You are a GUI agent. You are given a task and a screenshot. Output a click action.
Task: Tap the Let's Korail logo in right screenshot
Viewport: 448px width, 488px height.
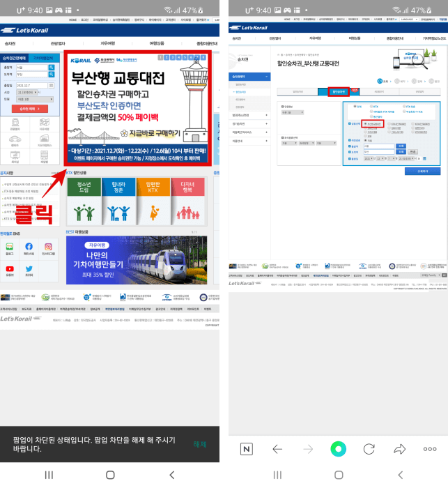pos(249,28)
